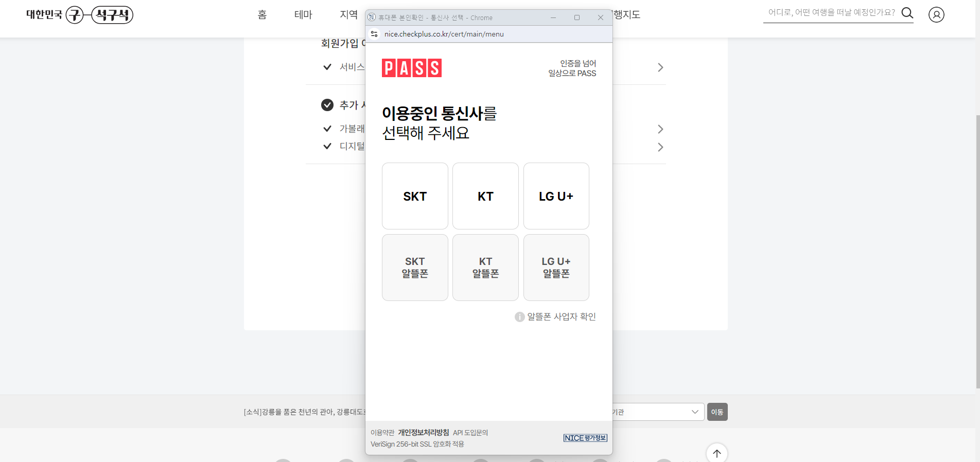The width and height of the screenshot is (980, 462).
Task: Expand the 서비스 terms row chevron
Action: 660,67
